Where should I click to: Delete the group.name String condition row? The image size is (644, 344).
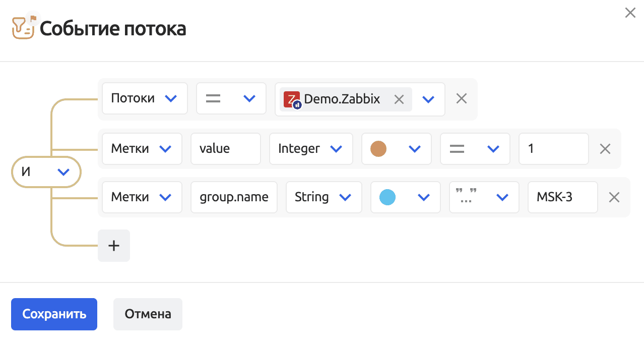coord(614,197)
